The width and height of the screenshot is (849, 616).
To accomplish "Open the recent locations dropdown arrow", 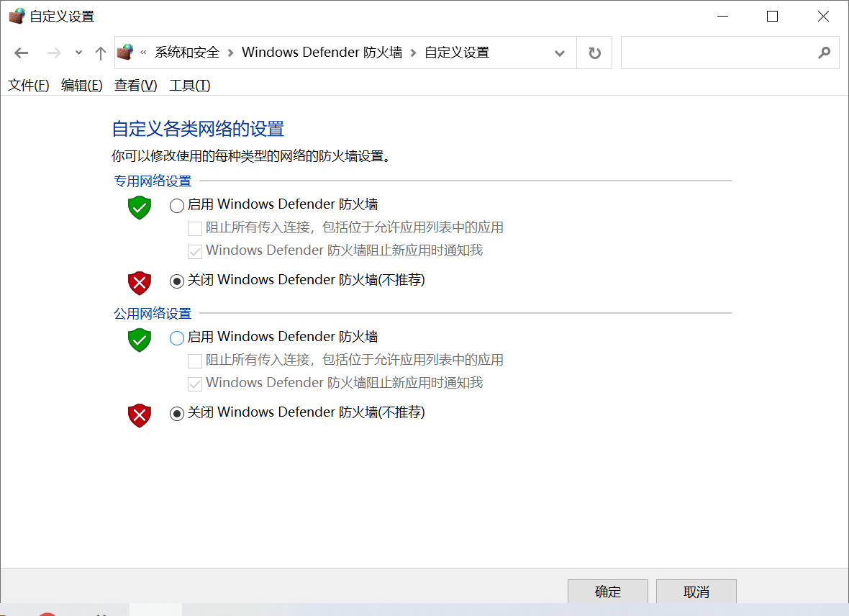I will pyautogui.click(x=78, y=53).
